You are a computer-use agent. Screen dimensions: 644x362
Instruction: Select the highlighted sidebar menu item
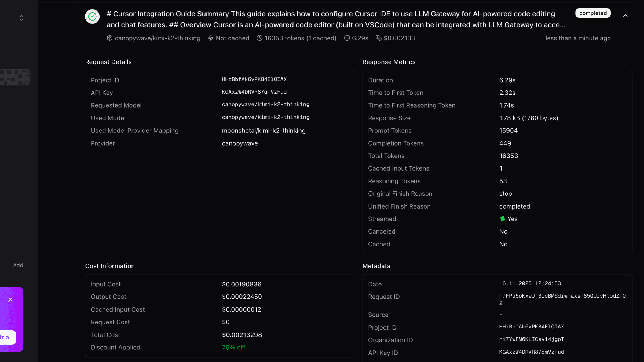[x=15, y=77]
